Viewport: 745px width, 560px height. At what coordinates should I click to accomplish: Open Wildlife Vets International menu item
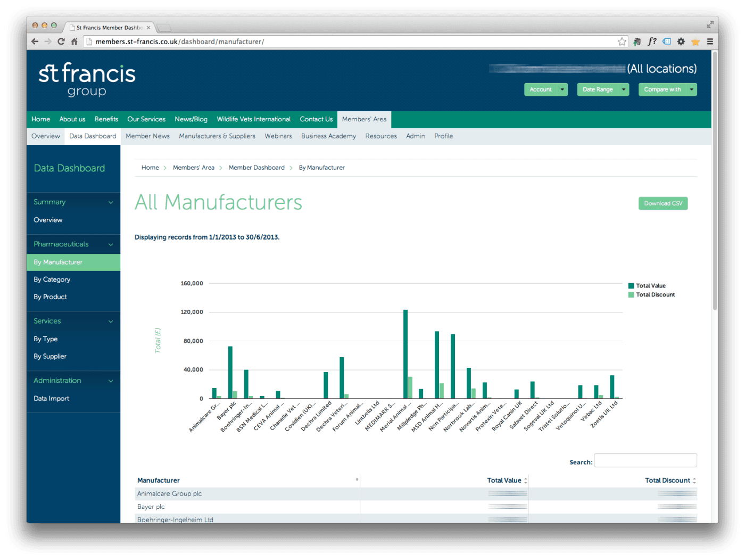[x=254, y=119]
